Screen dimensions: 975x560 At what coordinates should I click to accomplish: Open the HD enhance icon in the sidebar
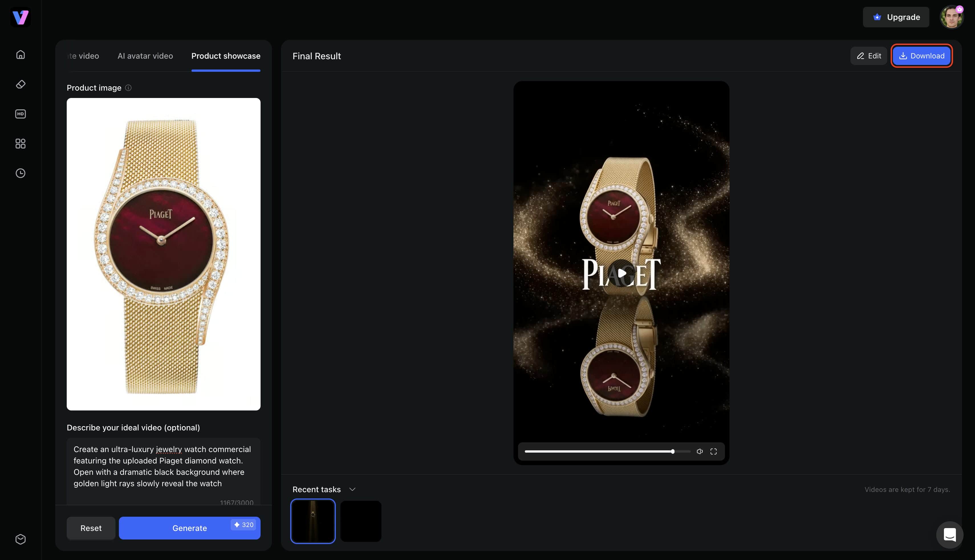pyautogui.click(x=21, y=114)
